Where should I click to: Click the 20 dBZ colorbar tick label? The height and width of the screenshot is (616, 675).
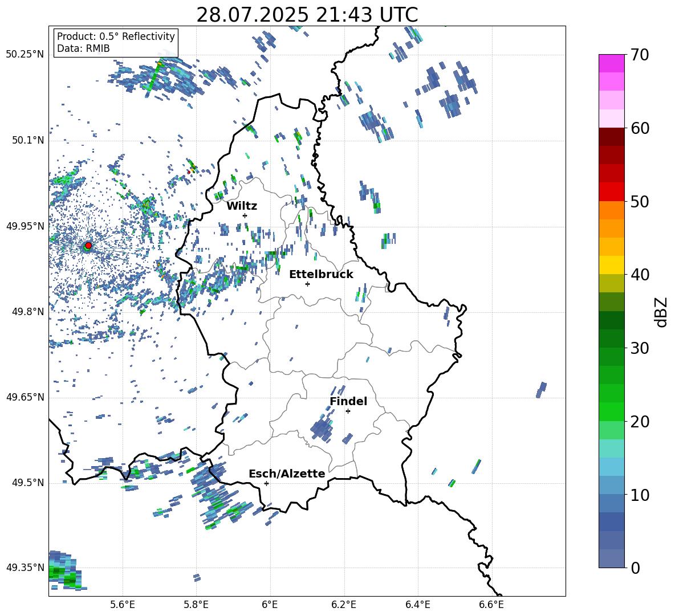(x=640, y=422)
